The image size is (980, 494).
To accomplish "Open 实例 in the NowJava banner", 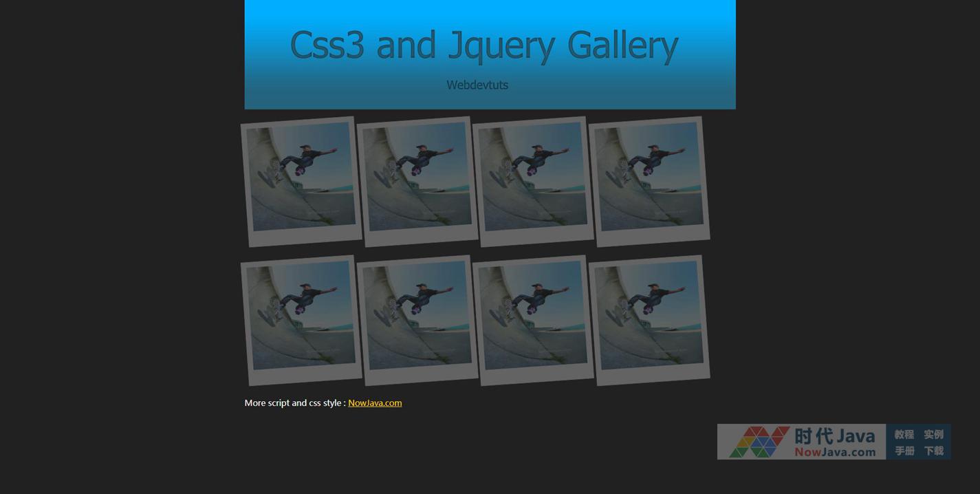I will tap(933, 435).
